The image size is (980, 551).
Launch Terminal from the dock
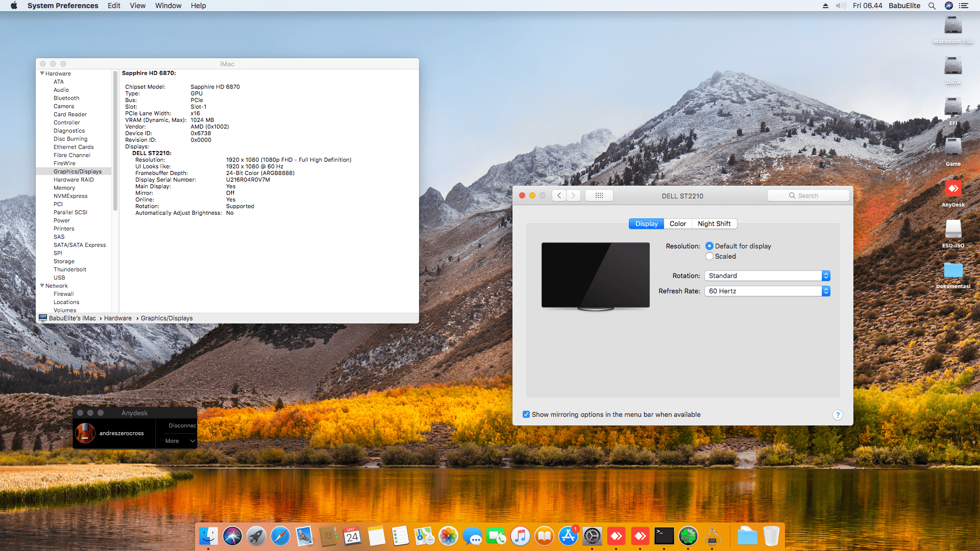pos(664,536)
